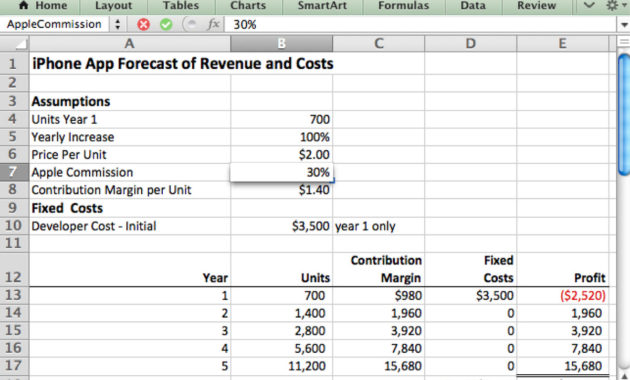
Task: Select the 'year 1 only' note cell
Action: click(x=378, y=226)
